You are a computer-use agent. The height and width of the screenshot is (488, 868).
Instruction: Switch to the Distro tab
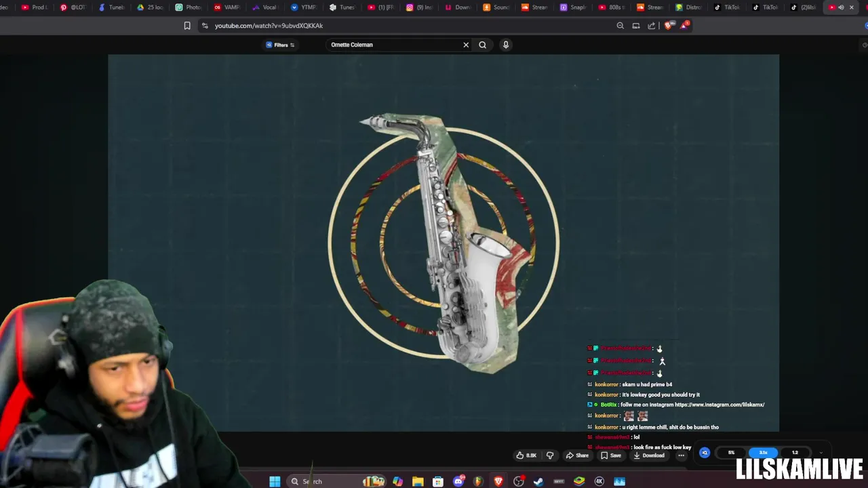[x=688, y=7]
